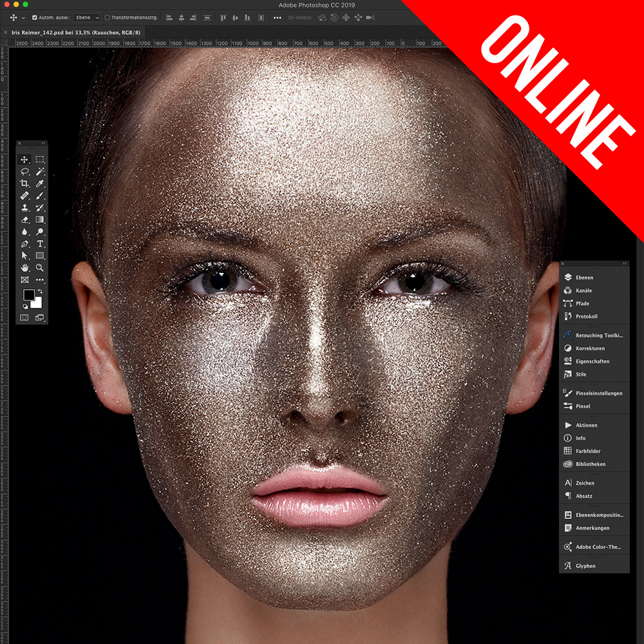The height and width of the screenshot is (644, 644).
Task: Reset default foreground and background colors
Action: 25,307
